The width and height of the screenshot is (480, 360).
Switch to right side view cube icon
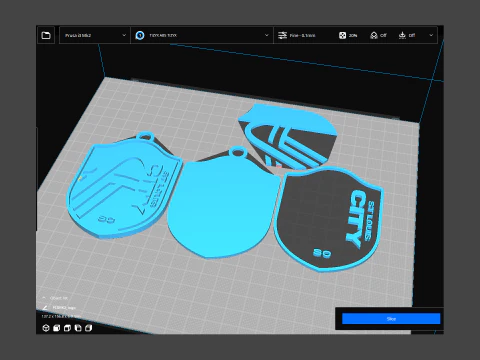coord(88,328)
